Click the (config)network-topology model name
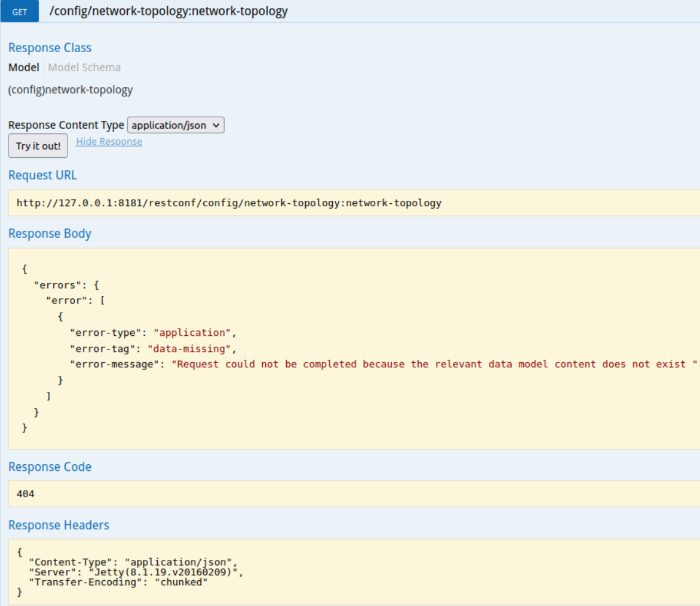Image resolution: width=700 pixels, height=606 pixels. click(x=70, y=90)
